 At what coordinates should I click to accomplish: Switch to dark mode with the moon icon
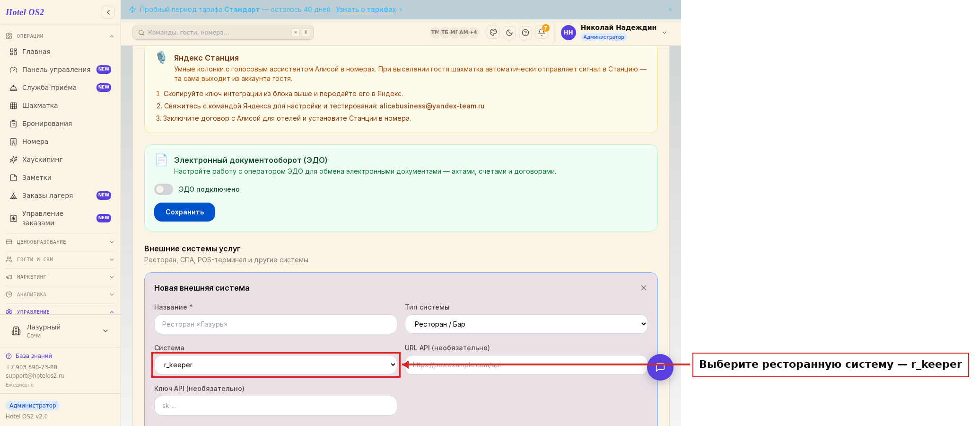[x=509, y=33]
